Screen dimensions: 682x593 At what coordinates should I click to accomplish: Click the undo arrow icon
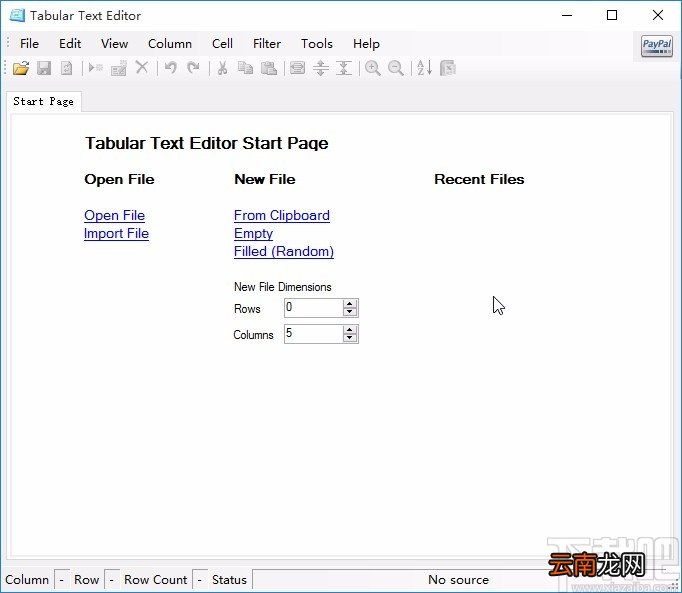pyautogui.click(x=170, y=68)
